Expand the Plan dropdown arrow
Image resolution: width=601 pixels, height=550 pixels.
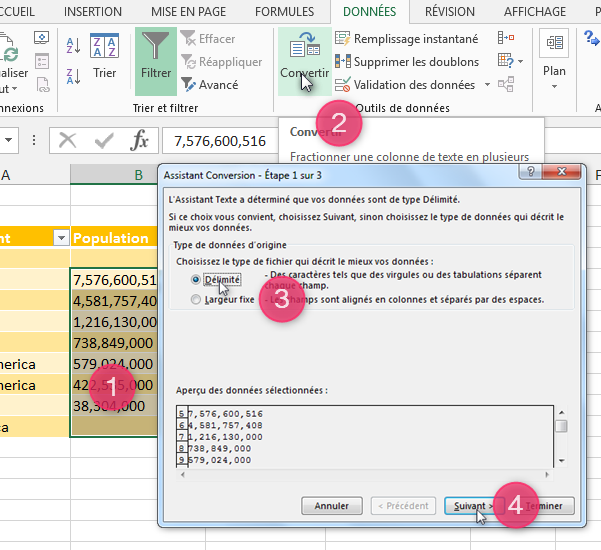(x=554, y=87)
